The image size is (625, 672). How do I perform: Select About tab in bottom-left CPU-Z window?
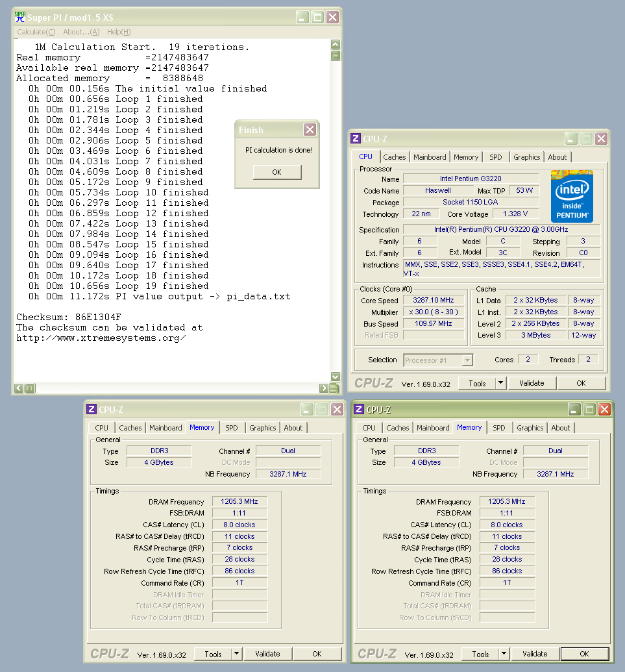click(x=293, y=428)
